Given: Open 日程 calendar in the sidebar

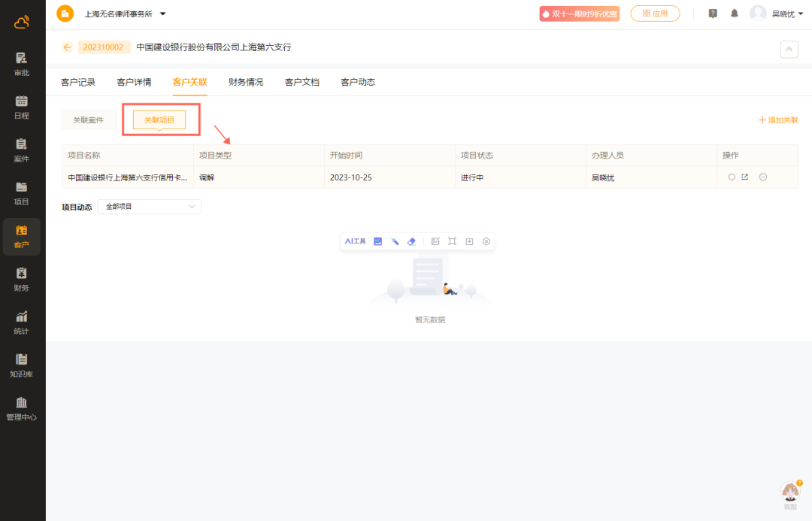Looking at the screenshot, I should tap(22, 108).
